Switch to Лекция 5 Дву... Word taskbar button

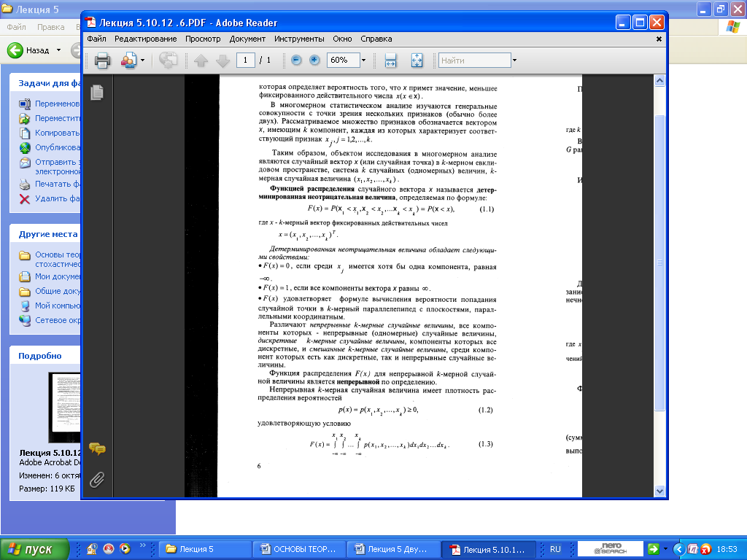coord(393,549)
